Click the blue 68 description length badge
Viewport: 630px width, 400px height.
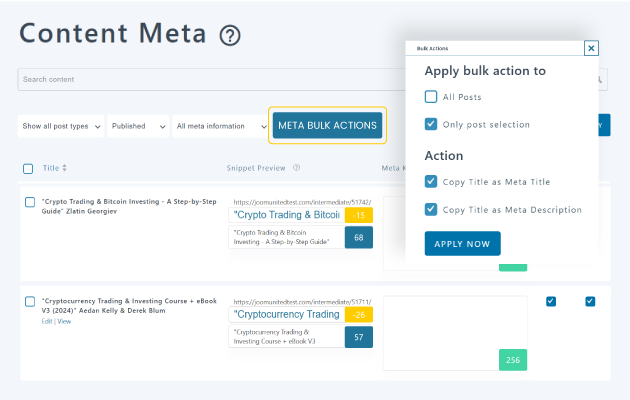point(358,237)
